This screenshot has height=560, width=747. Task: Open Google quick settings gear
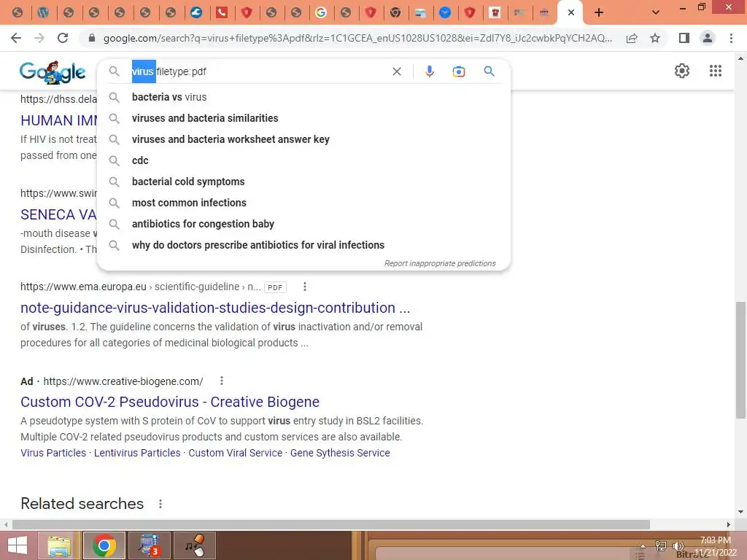(682, 71)
